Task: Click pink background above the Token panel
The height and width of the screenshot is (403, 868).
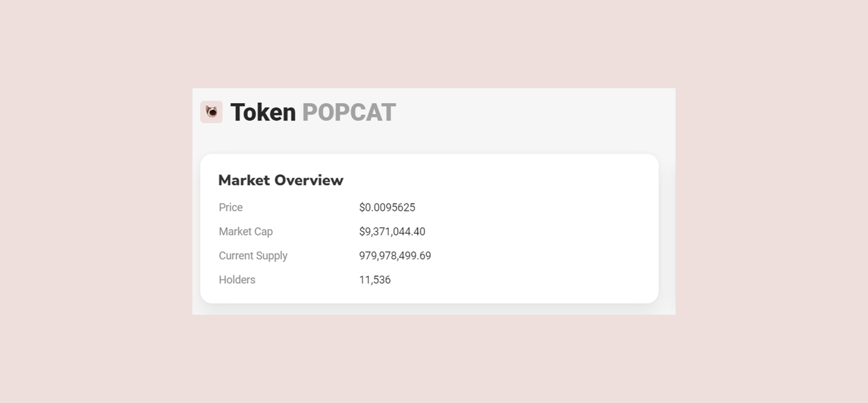Action: pyautogui.click(x=434, y=43)
